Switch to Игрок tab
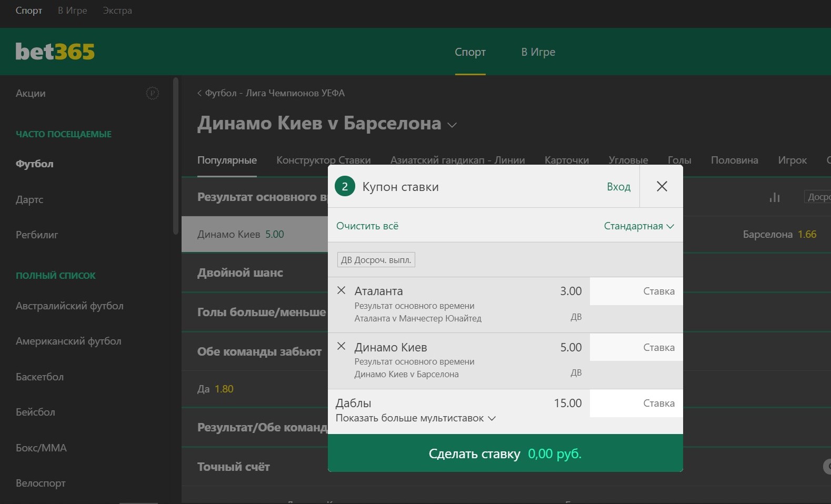 click(x=793, y=160)
